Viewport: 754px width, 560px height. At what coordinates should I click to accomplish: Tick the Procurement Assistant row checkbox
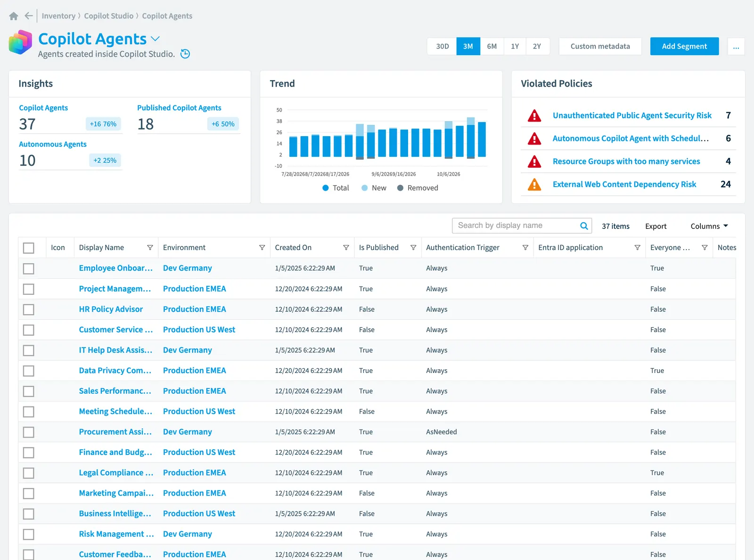click(29, 432)
